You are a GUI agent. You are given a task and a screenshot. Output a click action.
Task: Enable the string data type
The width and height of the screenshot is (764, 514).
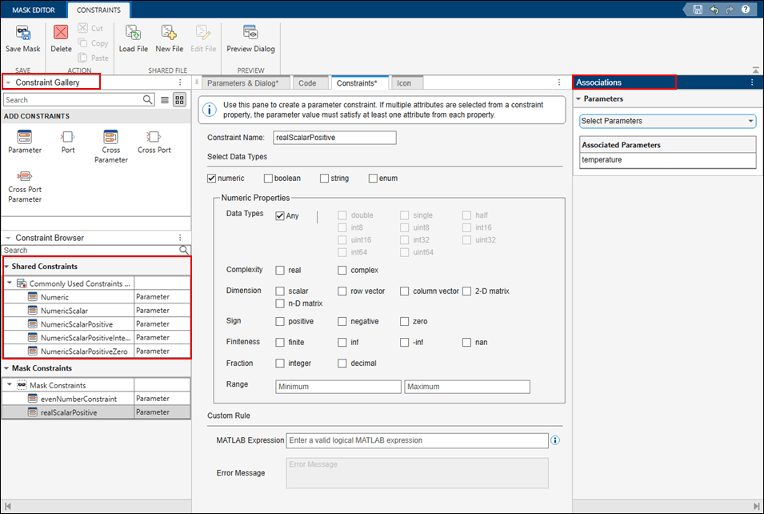[325, 178]
